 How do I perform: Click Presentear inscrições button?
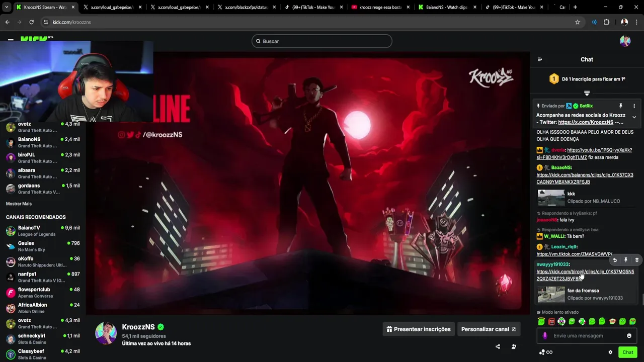[419, 329]
